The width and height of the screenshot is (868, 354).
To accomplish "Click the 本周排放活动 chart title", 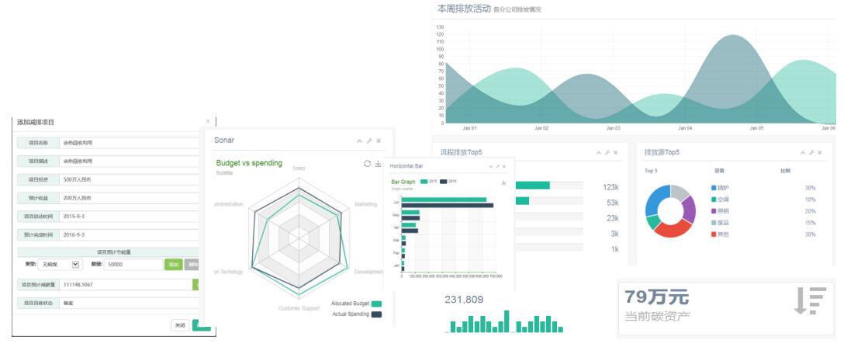I will [464, 9].
